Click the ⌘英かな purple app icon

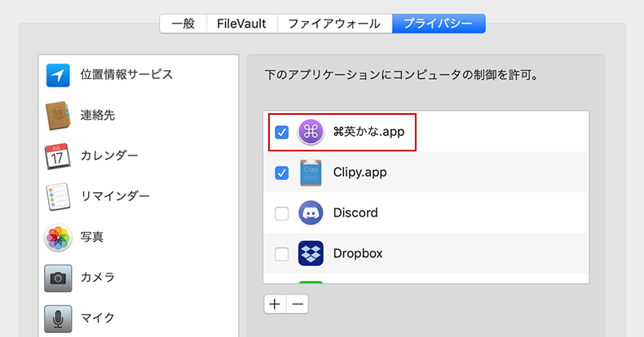tap(311, 132)
